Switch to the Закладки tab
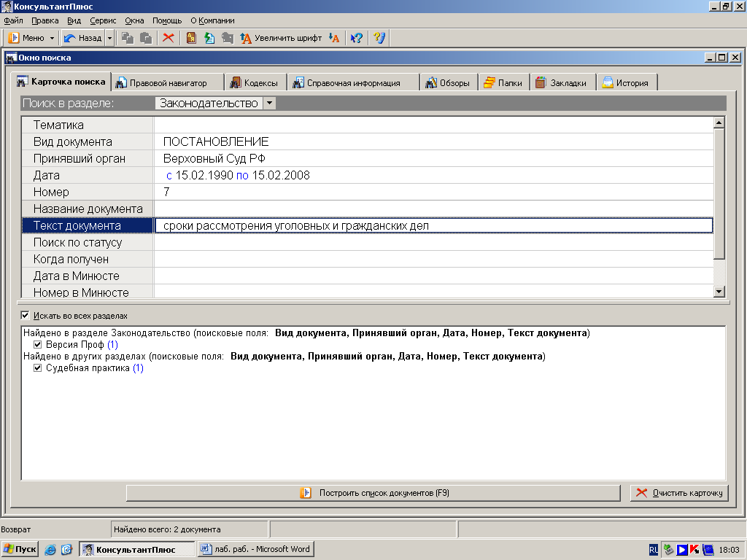 (x=562, y=83)
